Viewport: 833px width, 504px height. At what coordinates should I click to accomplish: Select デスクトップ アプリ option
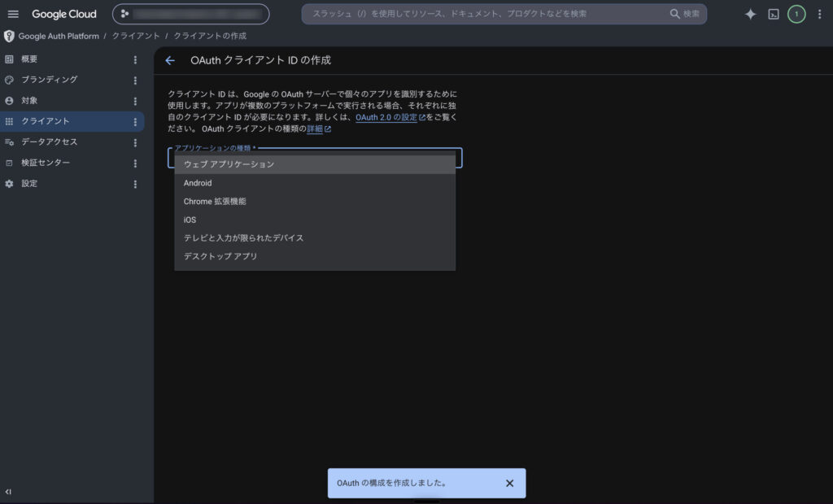pyautogui.click(x=315, y=257)
